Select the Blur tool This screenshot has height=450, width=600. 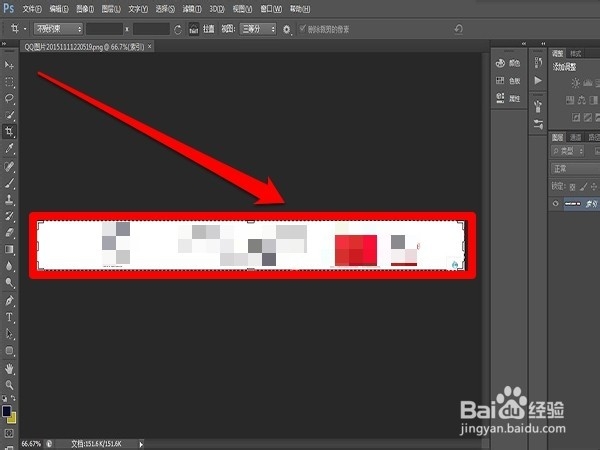coord(9,266)
